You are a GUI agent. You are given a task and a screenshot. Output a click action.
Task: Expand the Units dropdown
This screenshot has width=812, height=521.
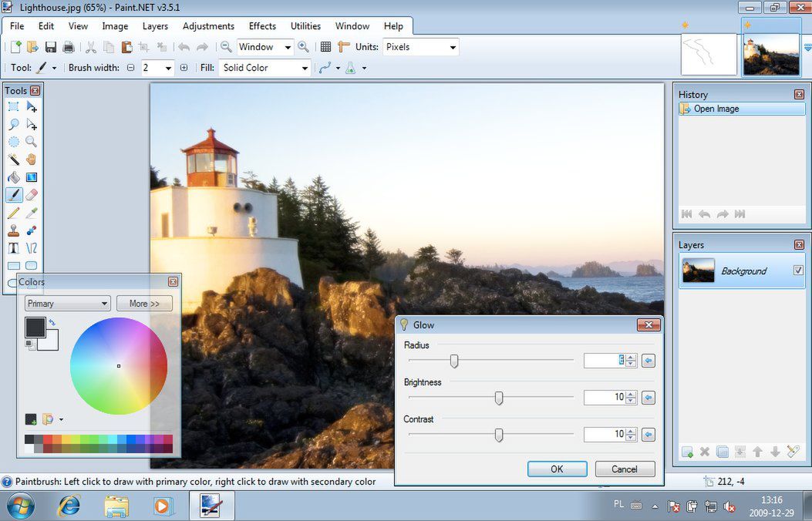[x=420, y=47]
